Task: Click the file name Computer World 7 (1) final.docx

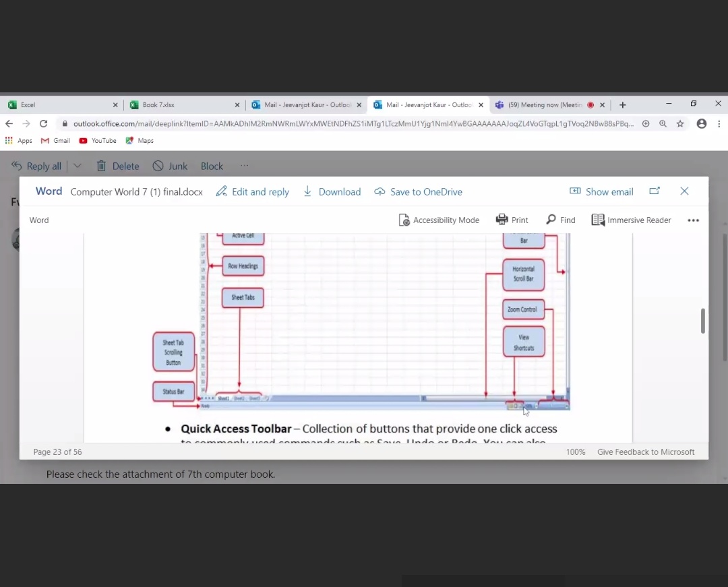Action: [136, 191]
